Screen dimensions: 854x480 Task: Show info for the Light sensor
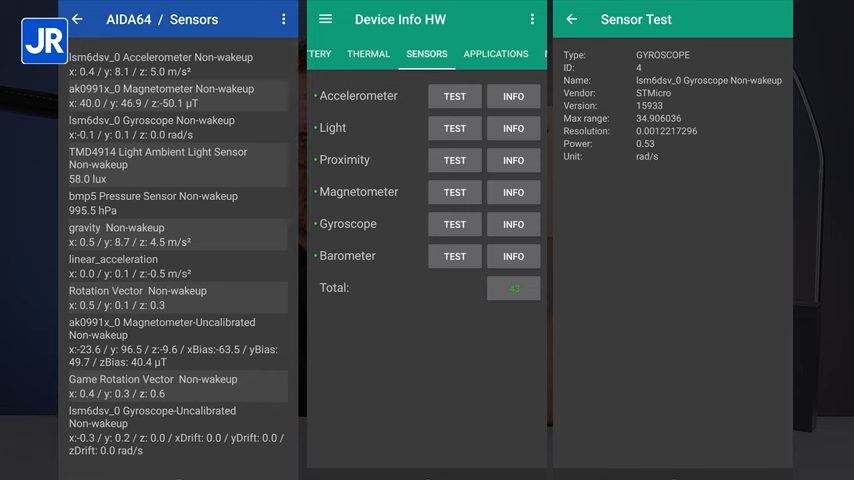pos(514,129)
